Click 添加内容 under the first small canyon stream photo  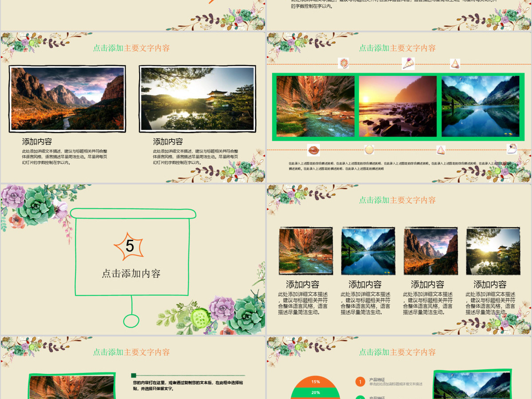click(x=303, y=285)
